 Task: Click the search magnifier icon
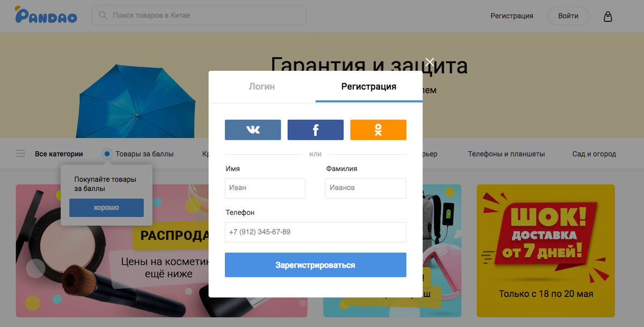(103, 16)
